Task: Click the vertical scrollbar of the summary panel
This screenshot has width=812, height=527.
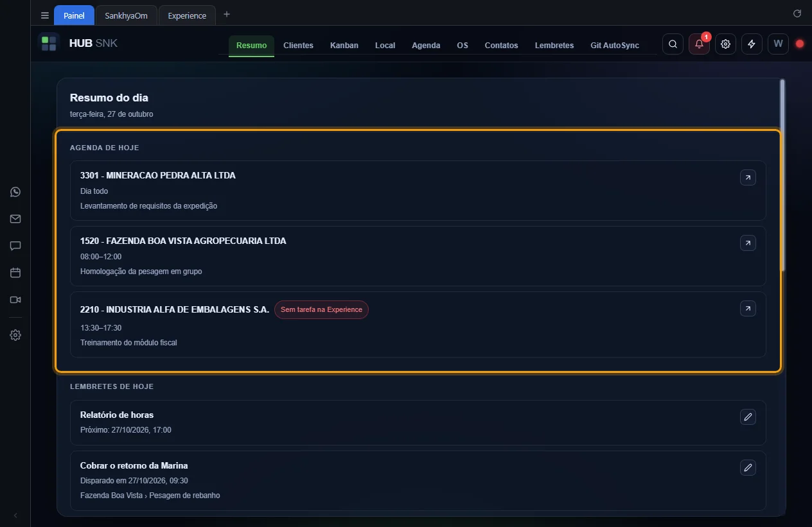Action: [x=782, y=175]
